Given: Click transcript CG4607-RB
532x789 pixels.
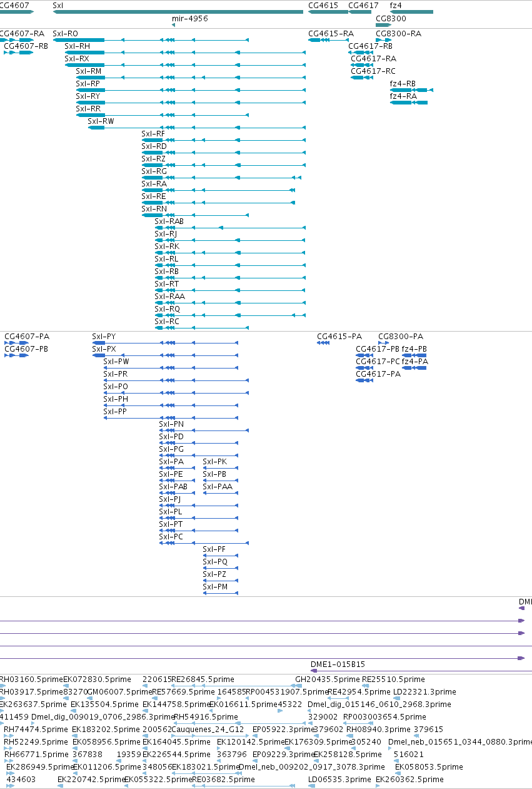Looking at the screenshot, I should tap(26, 46).
